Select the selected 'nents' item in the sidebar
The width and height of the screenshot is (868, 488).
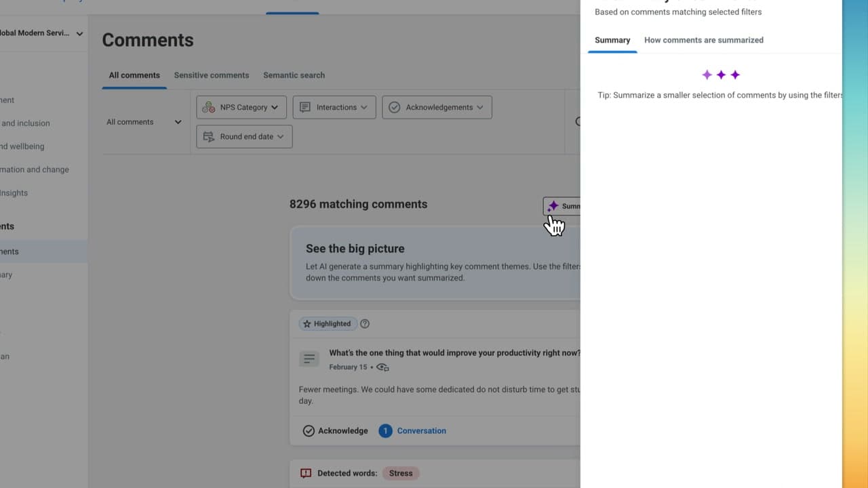tap(43, 251)
